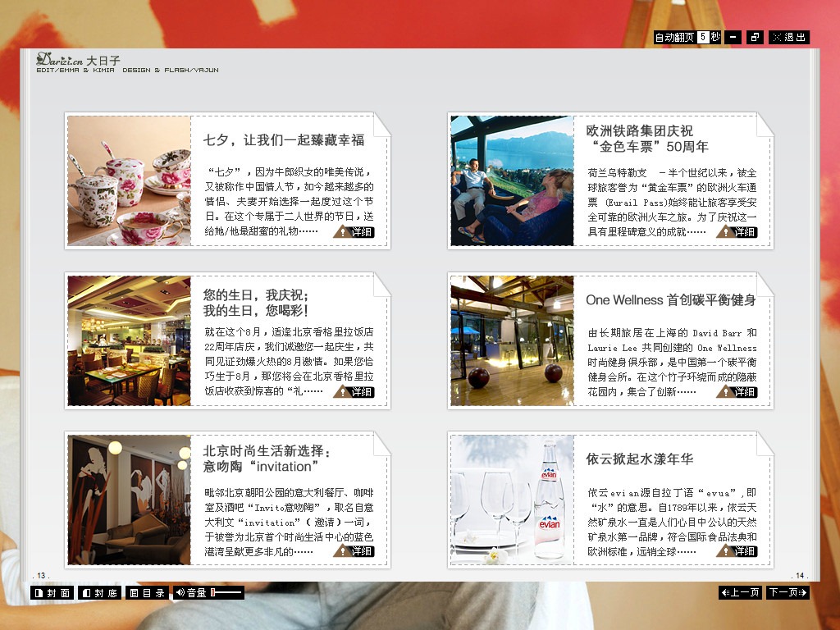Click the folded corner of 依云 card
This screenshot has height=630, width=840.
pyautogui.click(x=765, y=443)
